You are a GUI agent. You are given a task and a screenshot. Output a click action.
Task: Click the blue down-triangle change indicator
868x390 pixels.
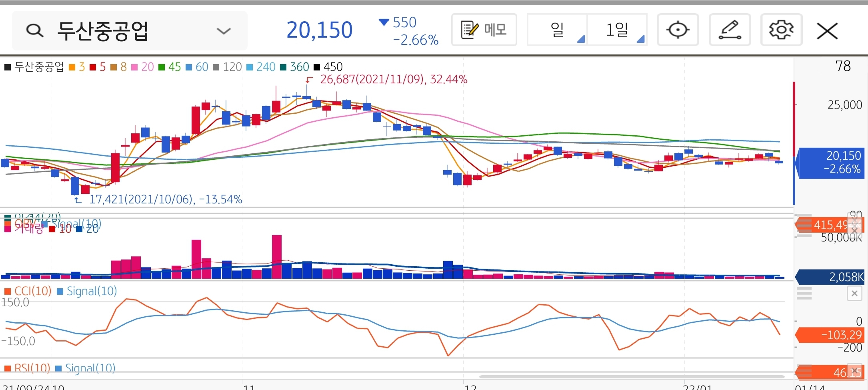[384, 22]
